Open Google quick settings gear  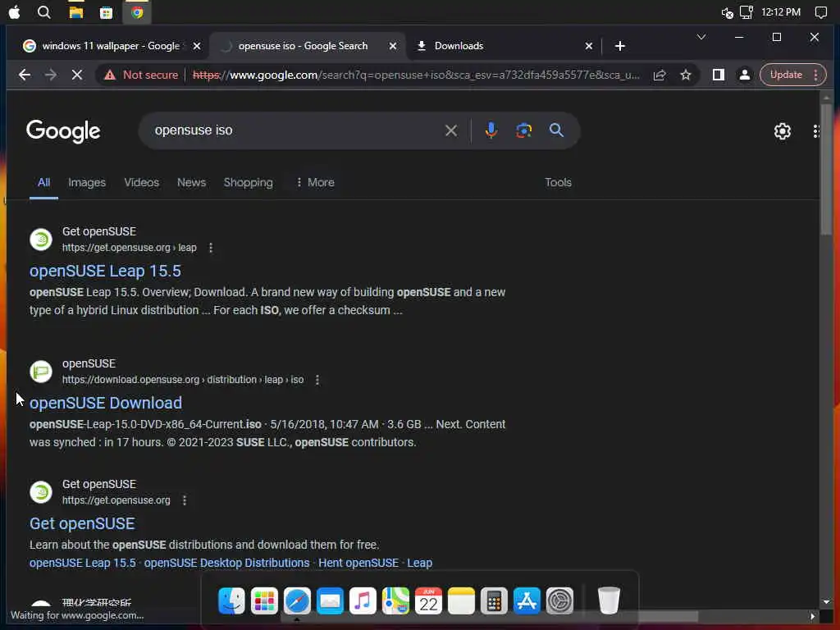(x=782, y=131)
